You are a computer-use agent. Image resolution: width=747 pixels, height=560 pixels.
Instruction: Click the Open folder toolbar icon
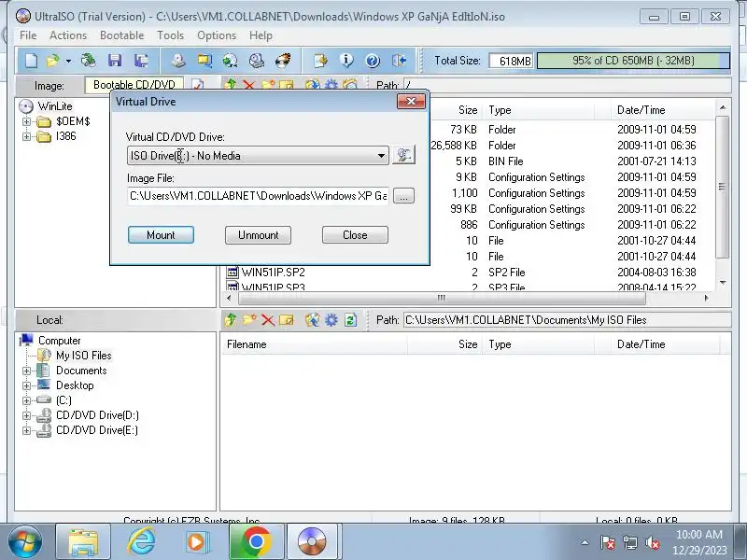coord(52,61)
